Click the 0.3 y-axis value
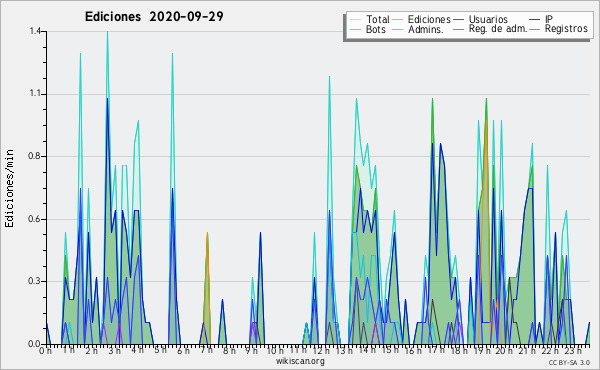The image size is (600, 370). pos(35,282)
